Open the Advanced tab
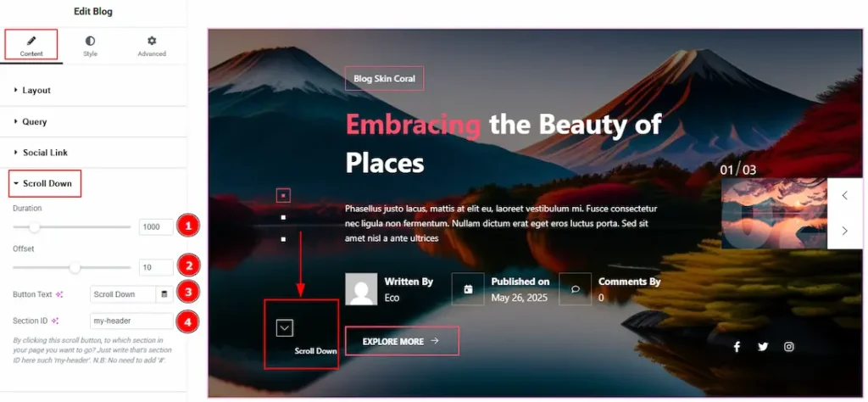 [152, 46]
